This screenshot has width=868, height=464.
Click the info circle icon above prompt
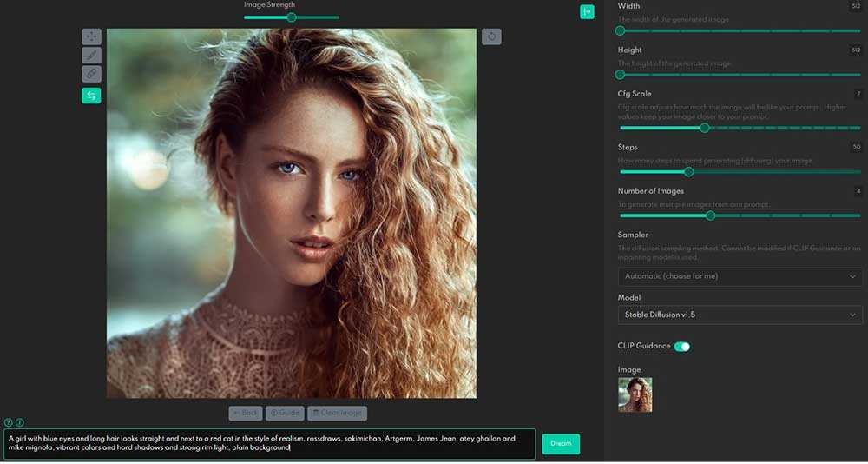point(20,422)
